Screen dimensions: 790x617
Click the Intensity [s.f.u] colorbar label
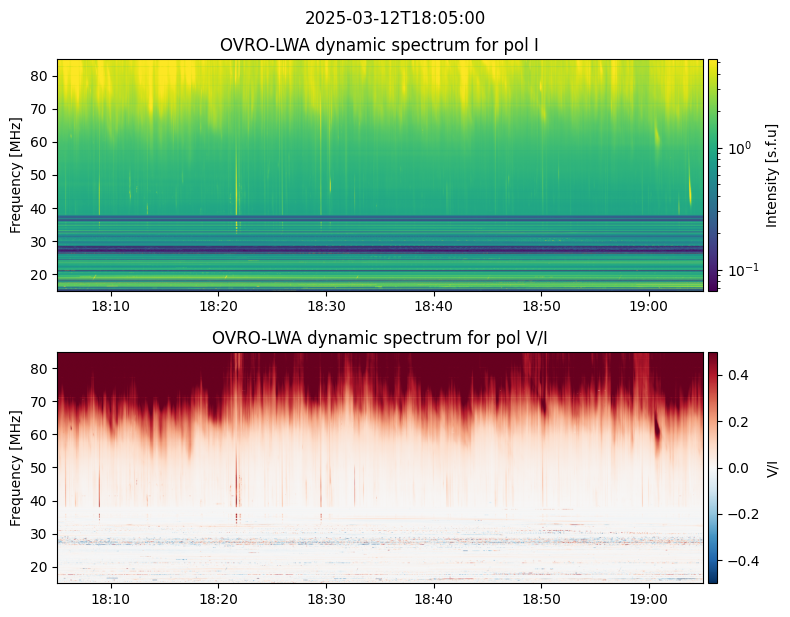pyautogui.click(x=771, y=175)
